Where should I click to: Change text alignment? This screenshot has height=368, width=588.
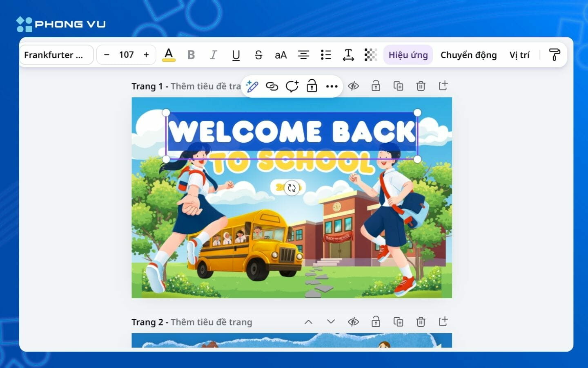303,55
